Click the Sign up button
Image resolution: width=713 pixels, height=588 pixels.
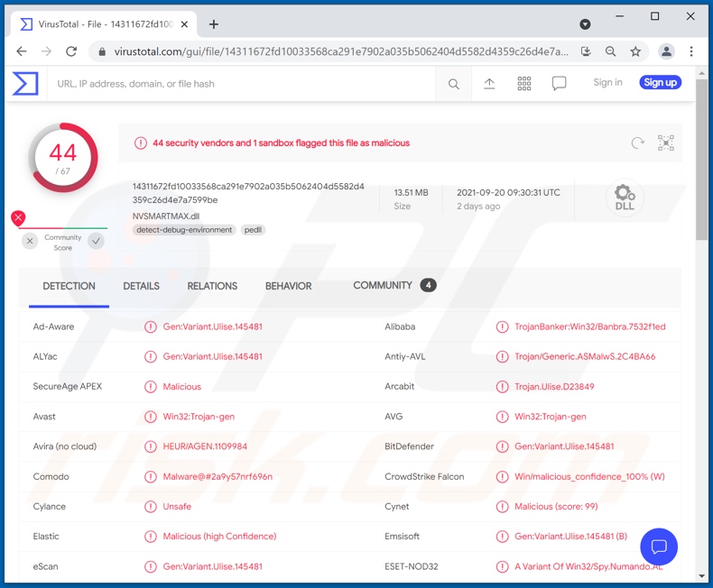(x=661, y=82)
